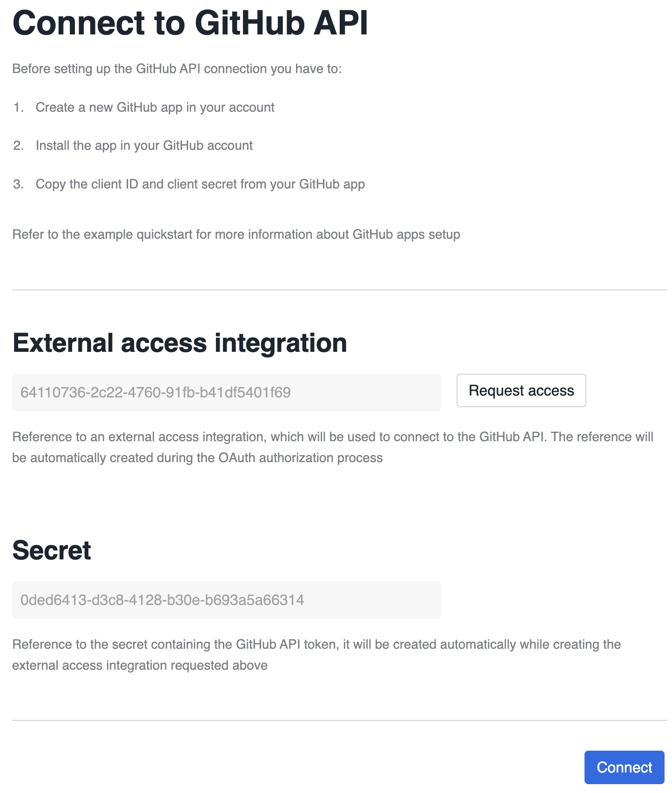Image resolution: width=672 pixels, height=793 pixels.
Task: Click the list number '3.' marker
Action: coord(19,184)
